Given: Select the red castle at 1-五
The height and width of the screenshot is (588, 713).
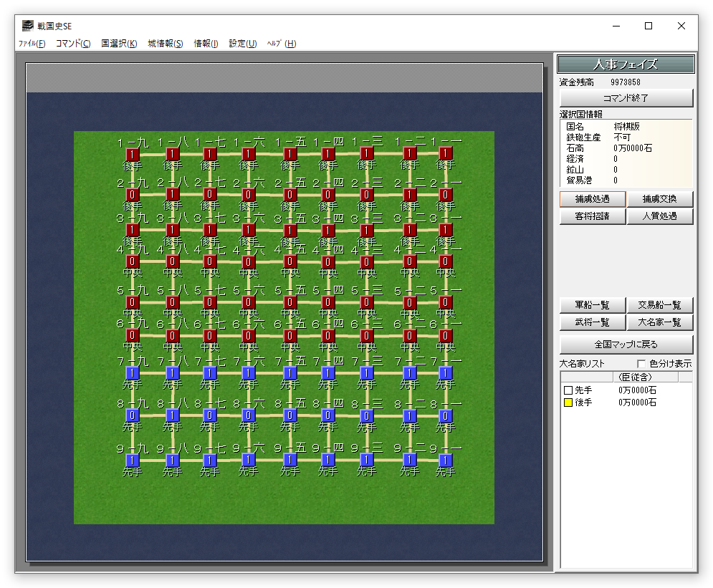Looking at the screenshot, I should 290,154.
